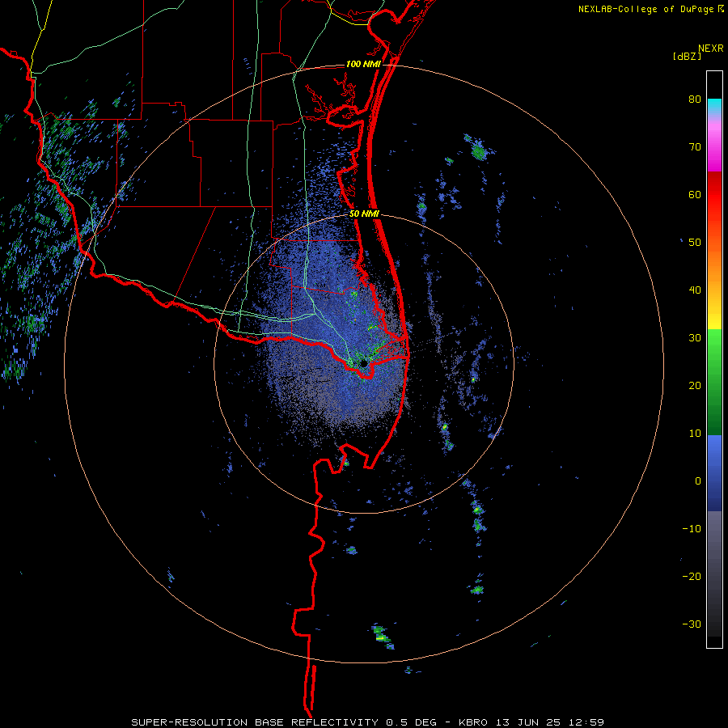The image size is (728, 728).
Task: Click the -10 dBZ legend value
Action: pyautogui.click(x=692, y=529)
